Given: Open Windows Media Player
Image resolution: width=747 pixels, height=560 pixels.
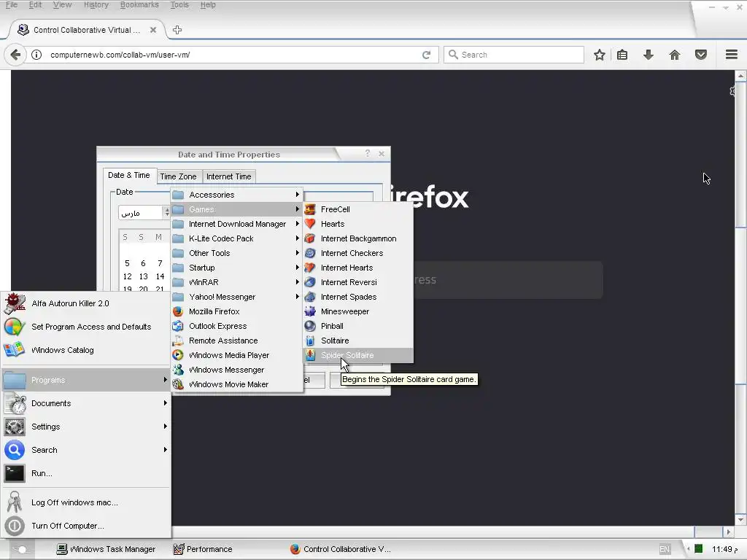Looking at the screenshot, I should pyautogui.click(x=237, y=355).
